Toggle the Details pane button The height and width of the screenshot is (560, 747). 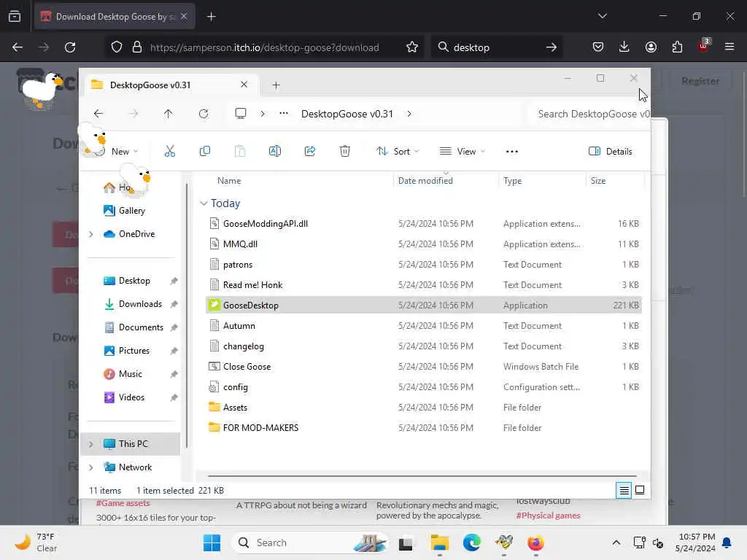[x=611, y=152]
